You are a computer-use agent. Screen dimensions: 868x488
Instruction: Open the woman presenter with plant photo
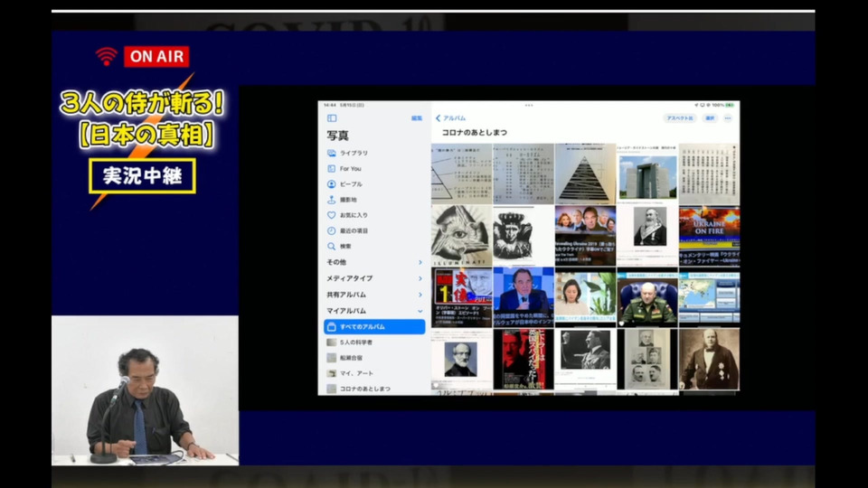click(585, 297)
